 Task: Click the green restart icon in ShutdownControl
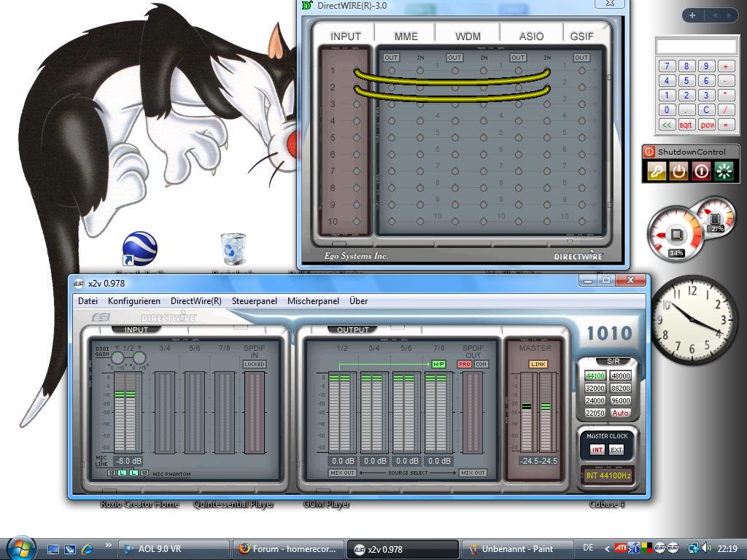coord(724,171)
